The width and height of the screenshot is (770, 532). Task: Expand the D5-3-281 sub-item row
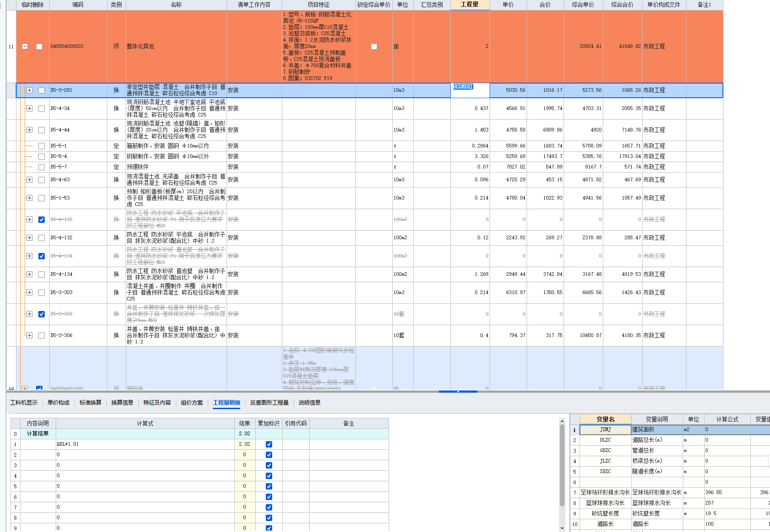30,90
